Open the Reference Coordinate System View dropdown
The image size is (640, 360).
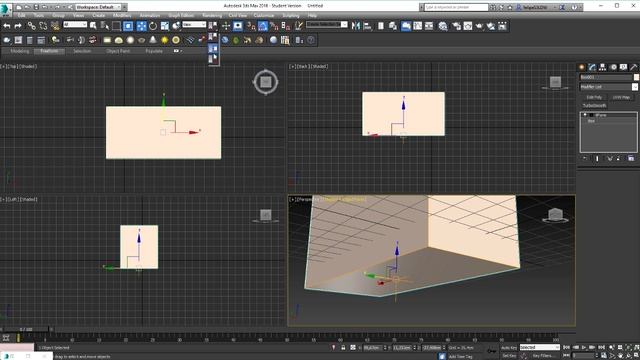pos(194,24)
